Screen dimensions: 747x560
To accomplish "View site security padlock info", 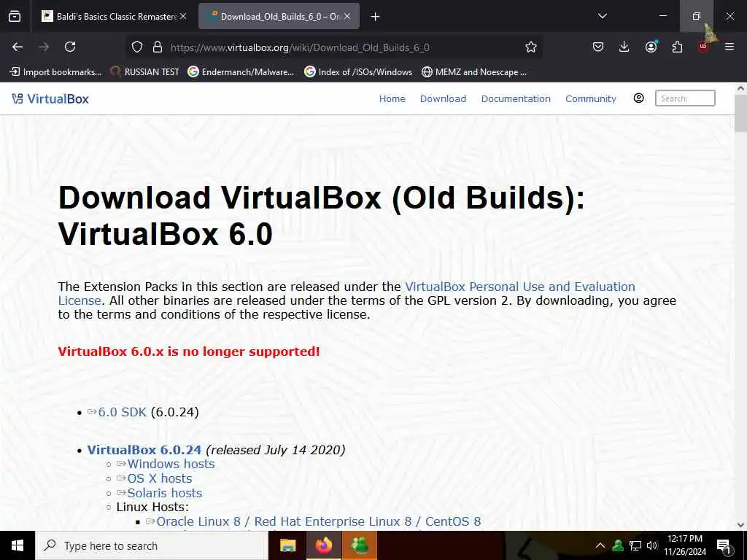I will (x=158, y=47).
